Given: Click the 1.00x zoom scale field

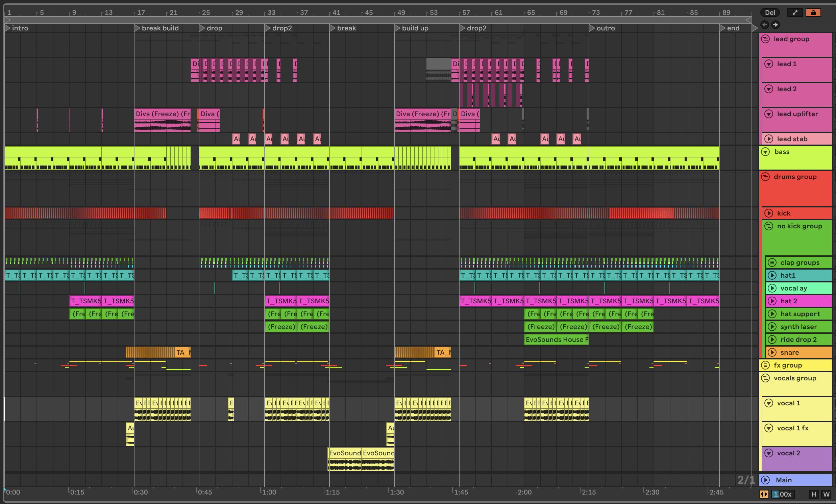Looking at the screenshot, I should pos(782,494).
